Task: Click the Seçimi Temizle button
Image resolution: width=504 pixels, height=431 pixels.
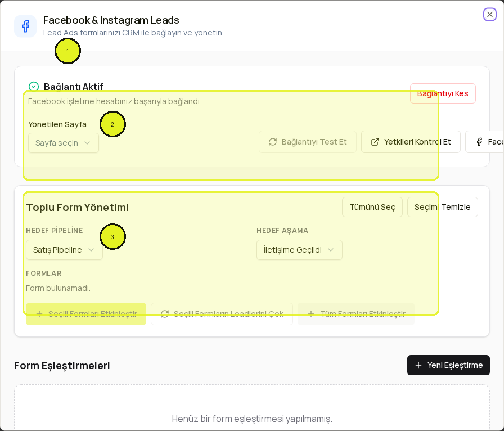Action: click(x=442, y=207)
